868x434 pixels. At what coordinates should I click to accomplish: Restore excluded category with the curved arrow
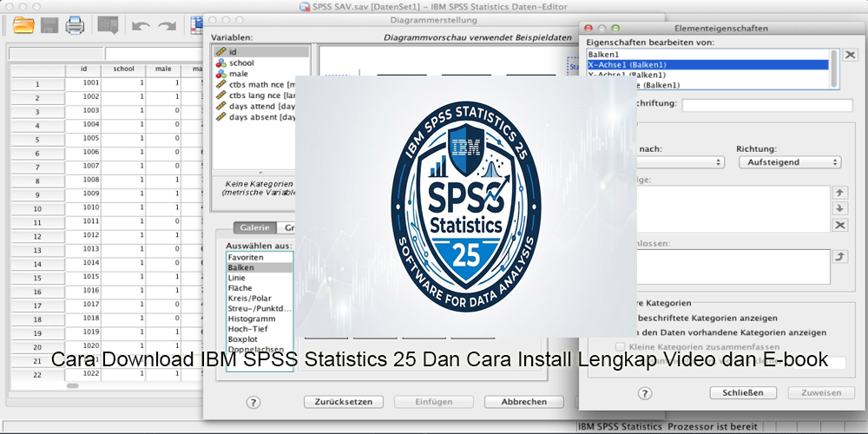[840, 256]
